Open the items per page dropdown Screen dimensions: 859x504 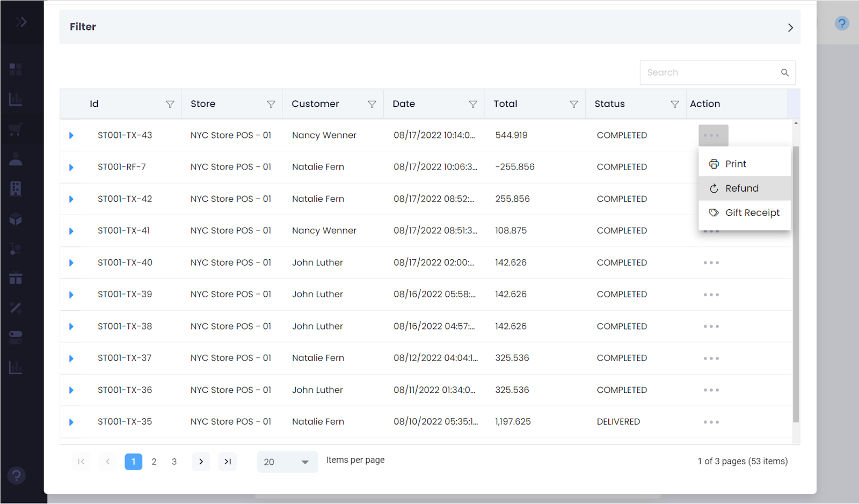point(287,462)
